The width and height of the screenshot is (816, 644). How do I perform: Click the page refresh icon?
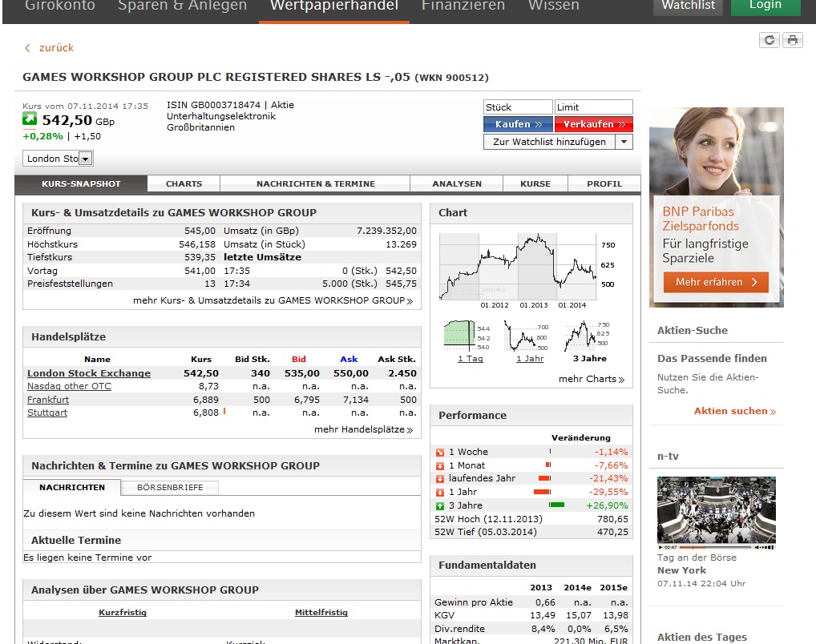point(770,40)
